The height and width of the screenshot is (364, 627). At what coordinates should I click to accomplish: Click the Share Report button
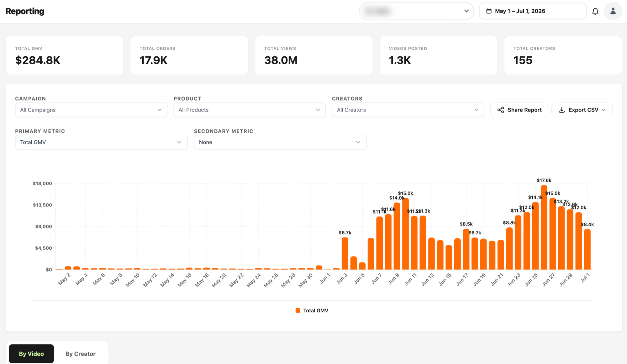click(519, 110)
